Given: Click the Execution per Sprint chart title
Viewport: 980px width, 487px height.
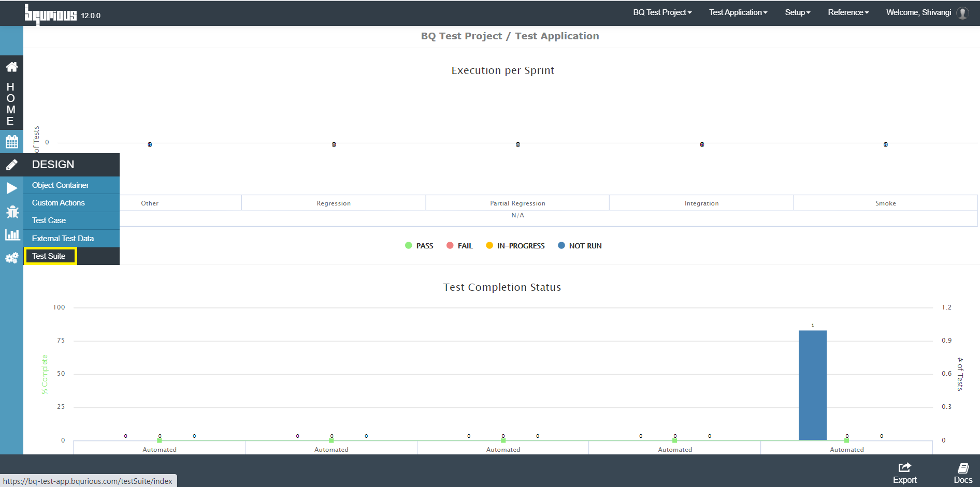Looking at the screenshot, I should click(x=502, y=70).
